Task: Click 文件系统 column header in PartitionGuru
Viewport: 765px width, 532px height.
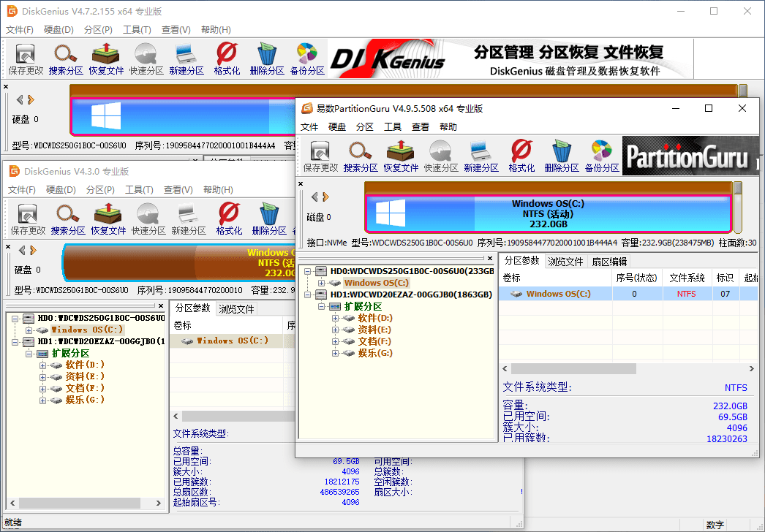Action: pyautogui.click(x=687, y=278)
